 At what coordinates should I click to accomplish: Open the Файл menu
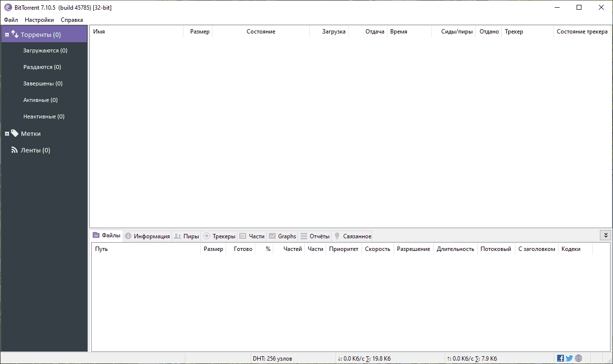tap(11, 20)
